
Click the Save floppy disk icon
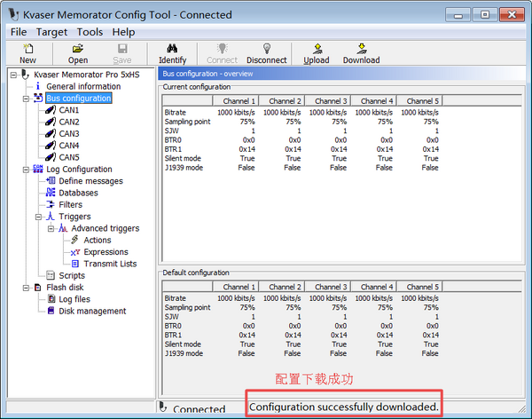(x=122, y=49)
